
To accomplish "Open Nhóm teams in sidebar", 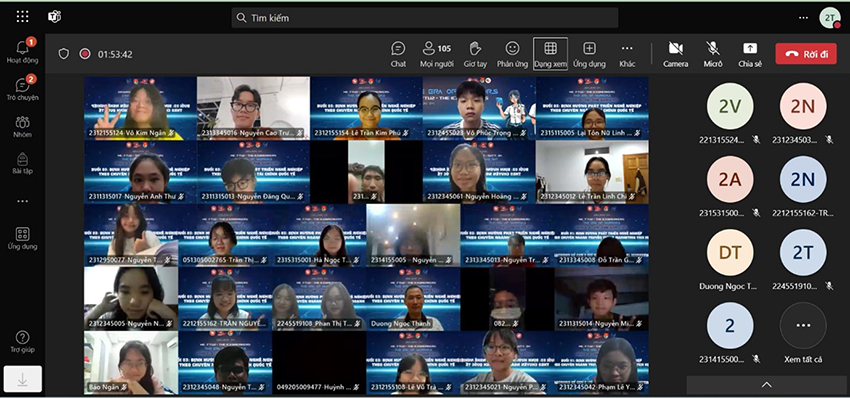I will point(22,126).
